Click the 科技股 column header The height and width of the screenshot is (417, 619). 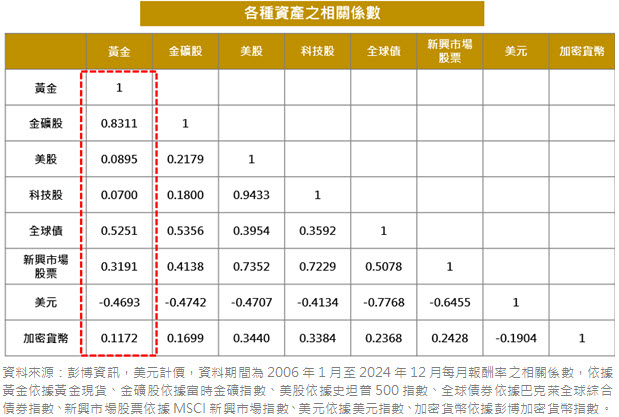point(318,50)
